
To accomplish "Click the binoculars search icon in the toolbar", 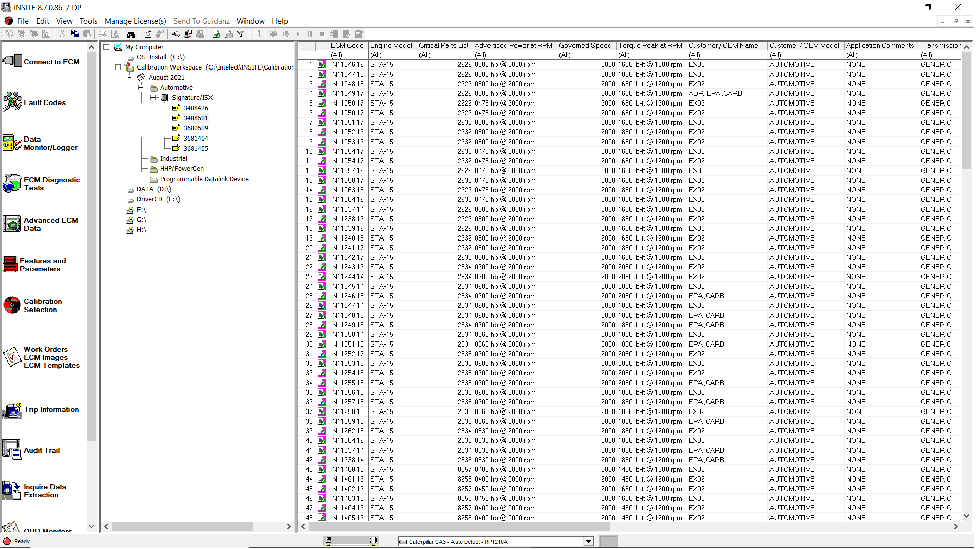I will 131,33.
